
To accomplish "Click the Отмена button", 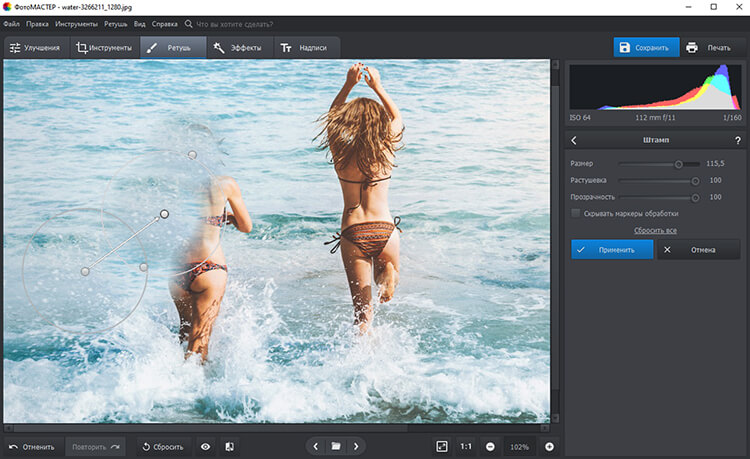I will click(699, 250).
